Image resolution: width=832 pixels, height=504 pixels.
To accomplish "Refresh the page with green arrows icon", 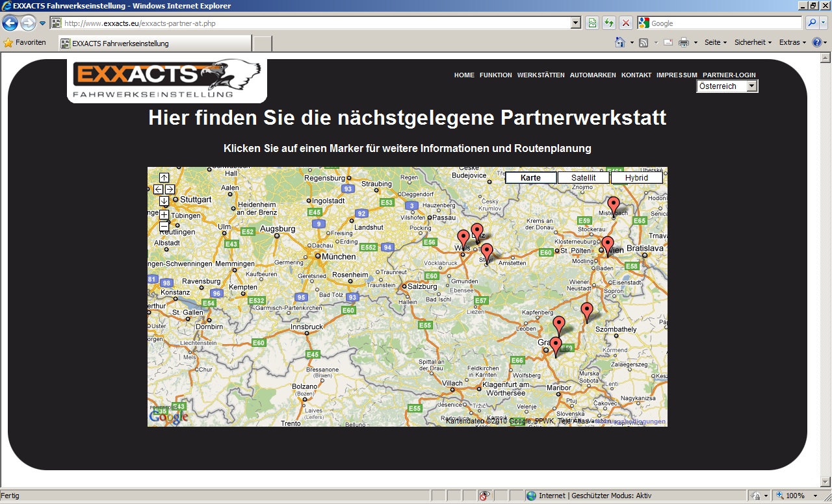I will tap(609, 23).
